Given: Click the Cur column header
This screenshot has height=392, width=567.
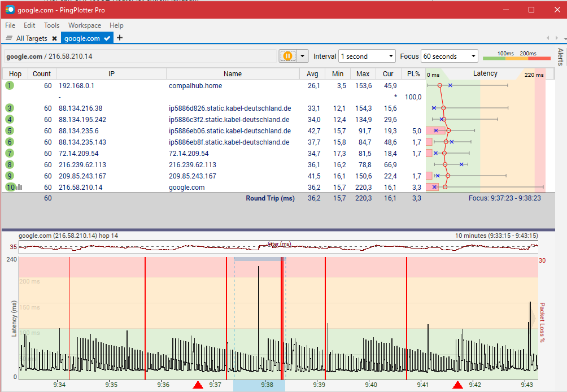Looking at the screenshot, I should pos(388,74).
